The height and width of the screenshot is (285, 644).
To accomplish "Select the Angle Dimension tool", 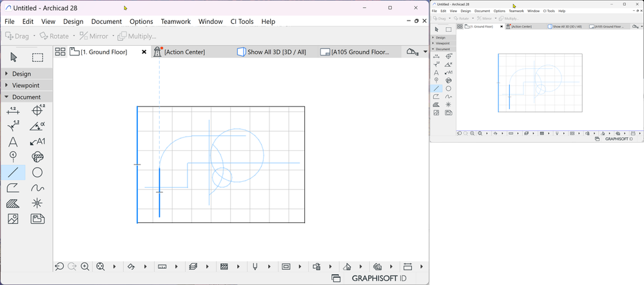I will [38, 126].
